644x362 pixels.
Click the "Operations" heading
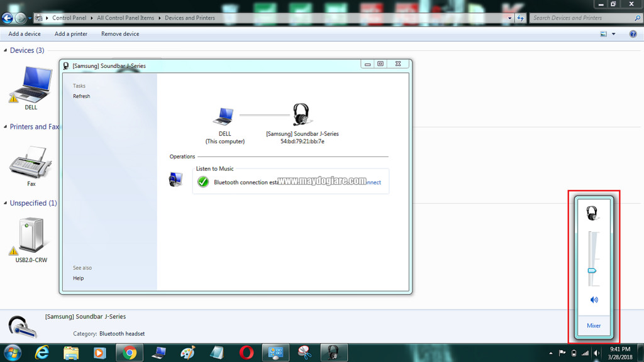pyautogui.click(x=182, y=156)
